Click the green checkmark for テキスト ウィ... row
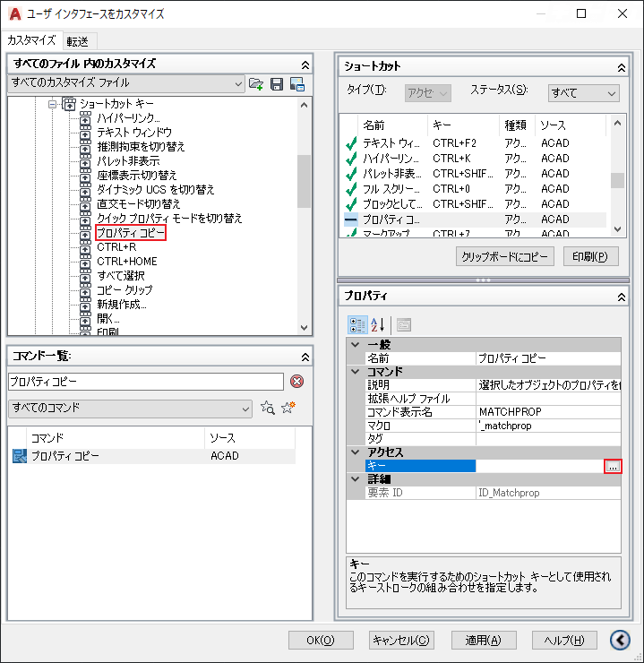The image size is (644, 663). pos(351,143)
